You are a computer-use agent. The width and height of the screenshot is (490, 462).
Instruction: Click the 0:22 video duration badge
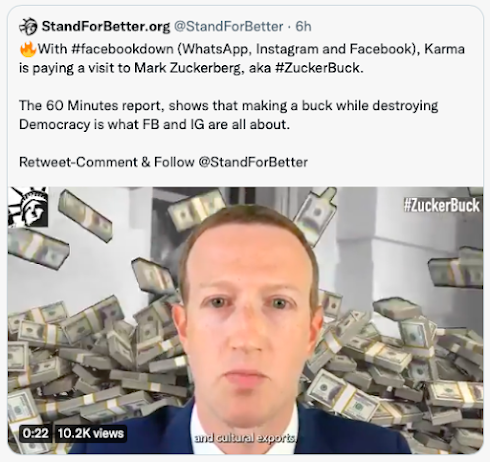tap(36, 433)
